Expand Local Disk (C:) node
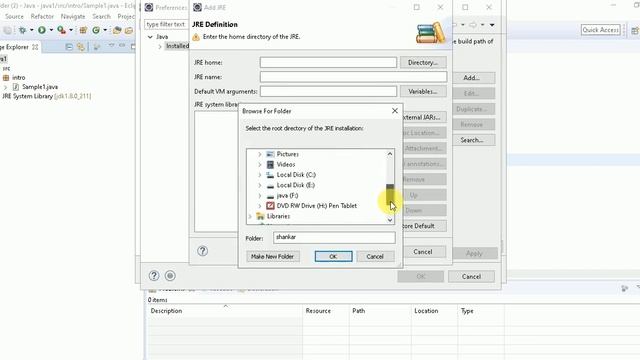The height and width of the screenshot is (360, 640). 260,175
